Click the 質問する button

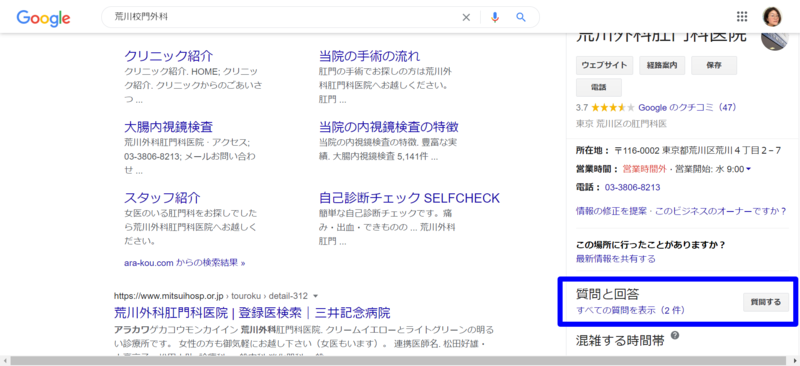(x=765, y=302)
